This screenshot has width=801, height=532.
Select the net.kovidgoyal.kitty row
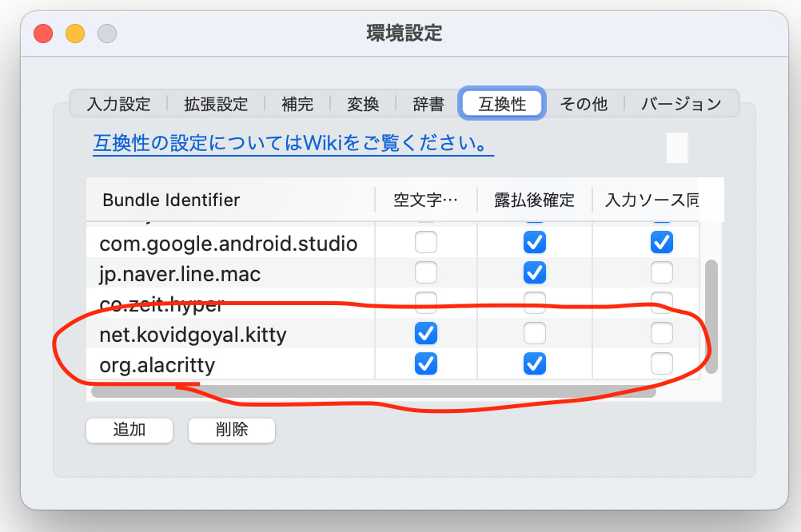pos(393,333)
